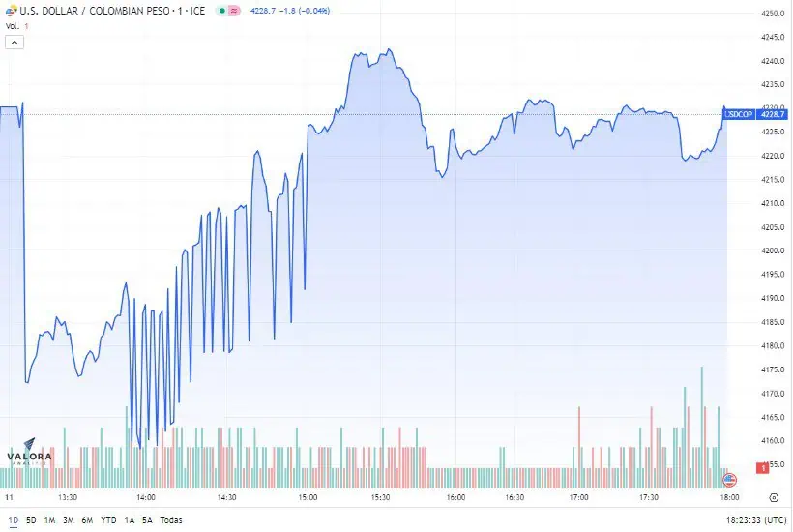Select the 1D time range
The width and height of the screenshot is (793, 532).
(14, 520)
